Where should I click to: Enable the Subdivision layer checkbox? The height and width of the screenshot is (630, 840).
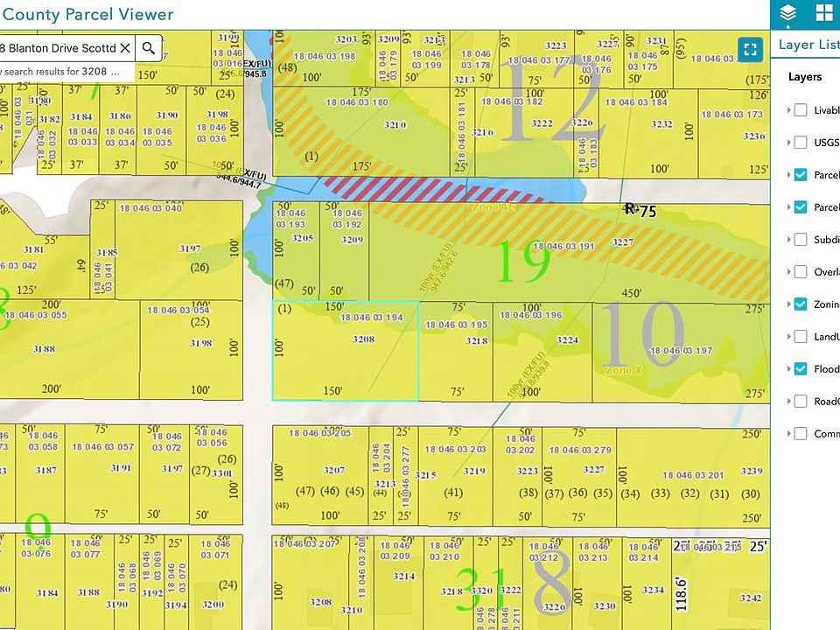[801, 240]
